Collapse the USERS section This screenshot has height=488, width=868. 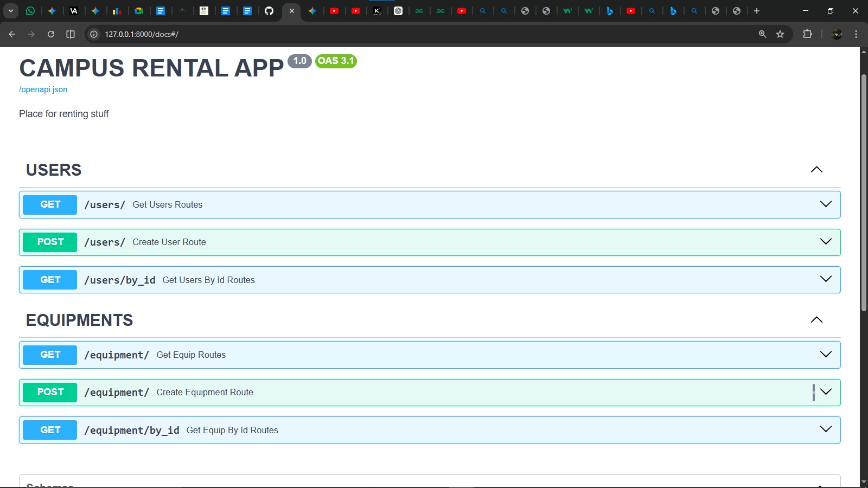816,170
